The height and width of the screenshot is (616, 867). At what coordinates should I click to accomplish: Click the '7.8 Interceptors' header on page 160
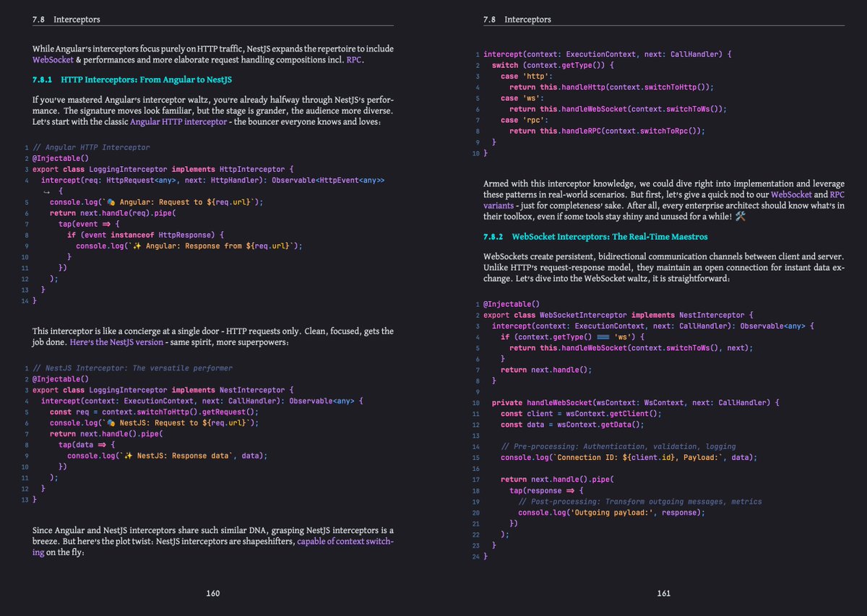66,19
